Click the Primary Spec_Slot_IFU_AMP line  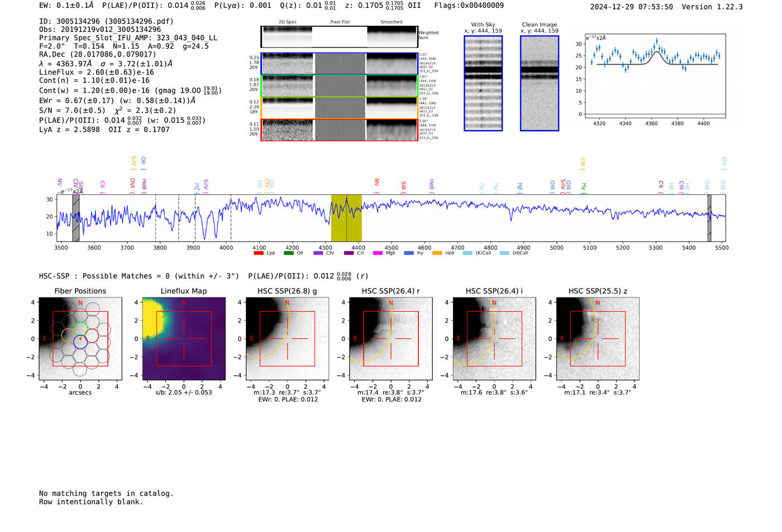[x=128, y=38]
